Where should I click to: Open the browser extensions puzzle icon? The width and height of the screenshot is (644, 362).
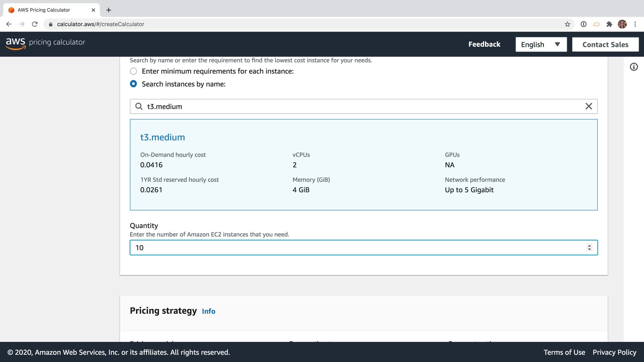[609, 24]
